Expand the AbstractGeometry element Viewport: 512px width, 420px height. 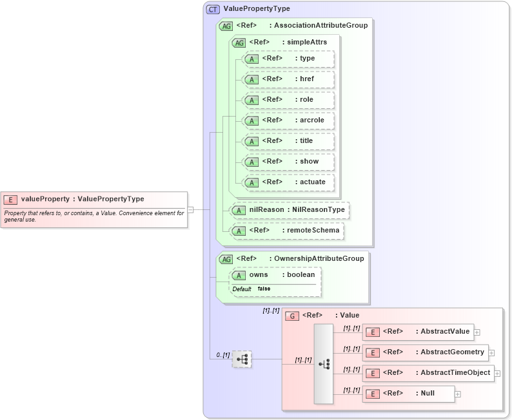pos(492,353)
